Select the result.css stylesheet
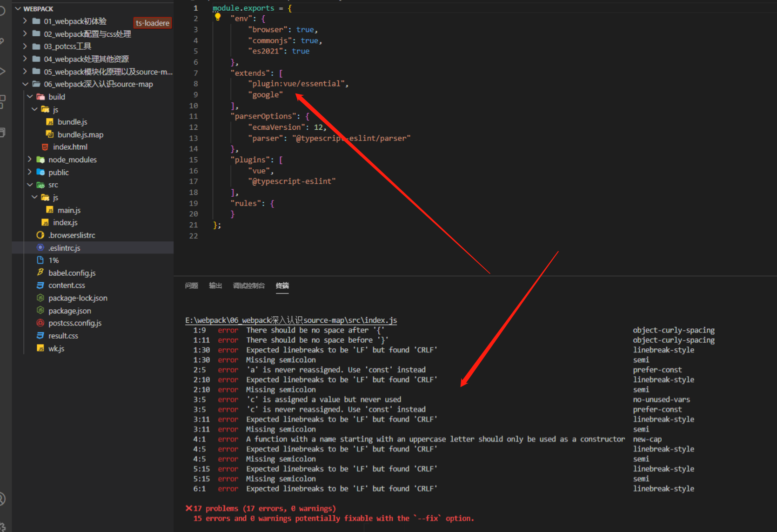 pos(64,335)
